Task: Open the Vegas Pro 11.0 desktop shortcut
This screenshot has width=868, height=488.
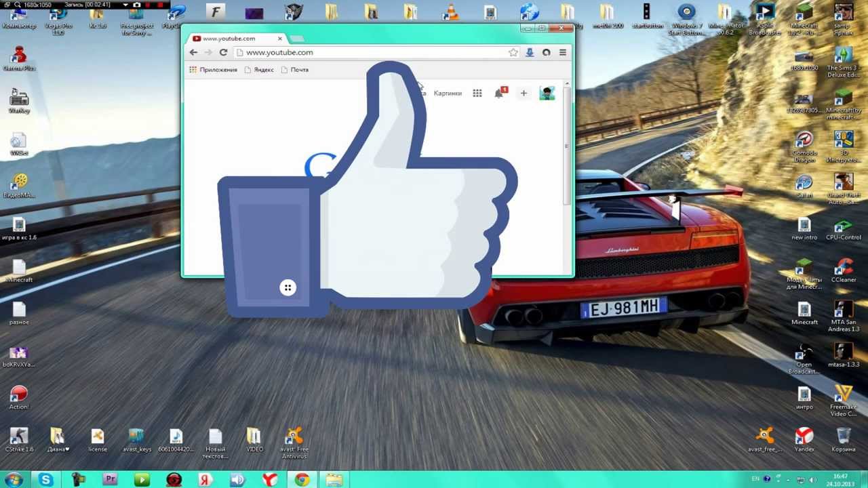Action: pos(58,20)
